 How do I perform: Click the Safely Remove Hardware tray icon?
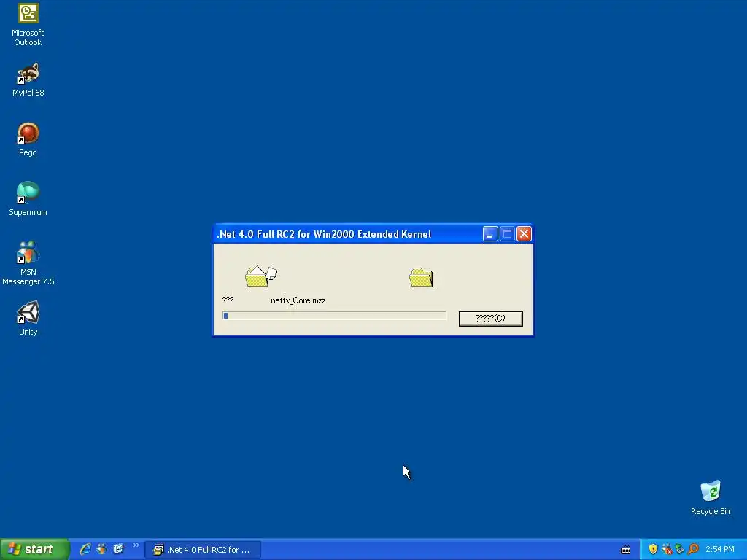tap(679, 549)
